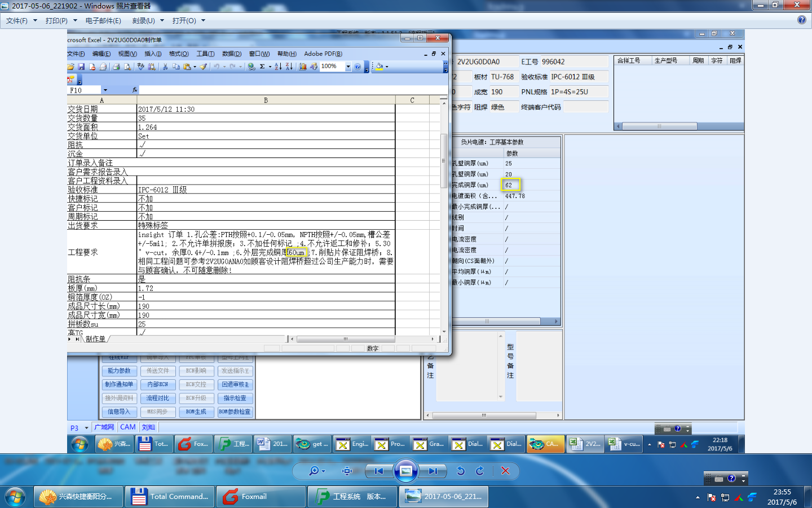The image size is (812, 508).
Task: Click the fx insert function icon
Action: pos(134,90)
